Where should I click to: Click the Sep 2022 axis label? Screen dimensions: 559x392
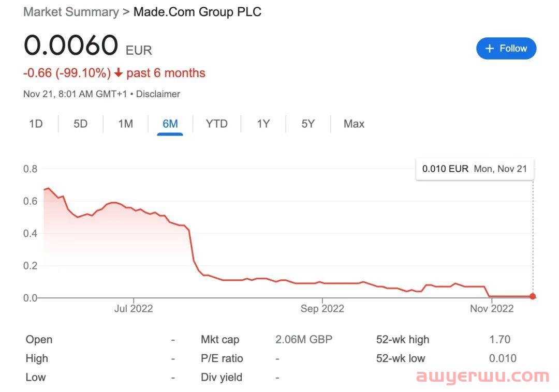point(322,309)
